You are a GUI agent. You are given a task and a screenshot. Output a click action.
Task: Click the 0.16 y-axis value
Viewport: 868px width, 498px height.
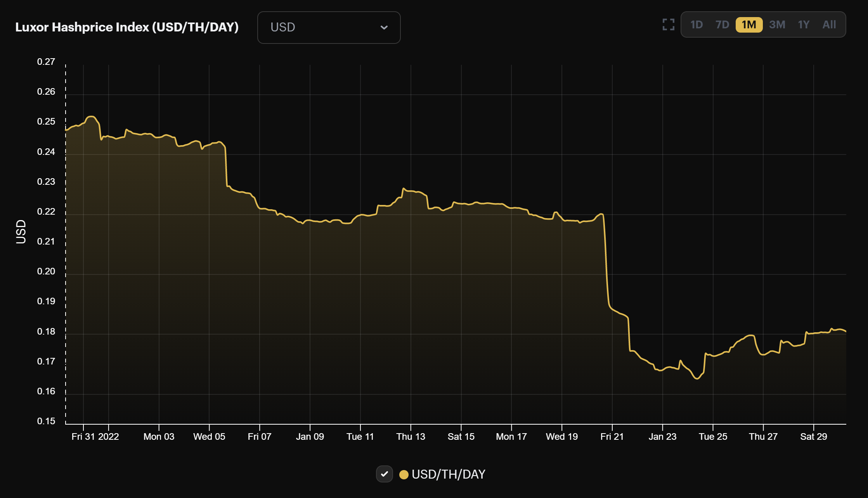tap(46, 391)
